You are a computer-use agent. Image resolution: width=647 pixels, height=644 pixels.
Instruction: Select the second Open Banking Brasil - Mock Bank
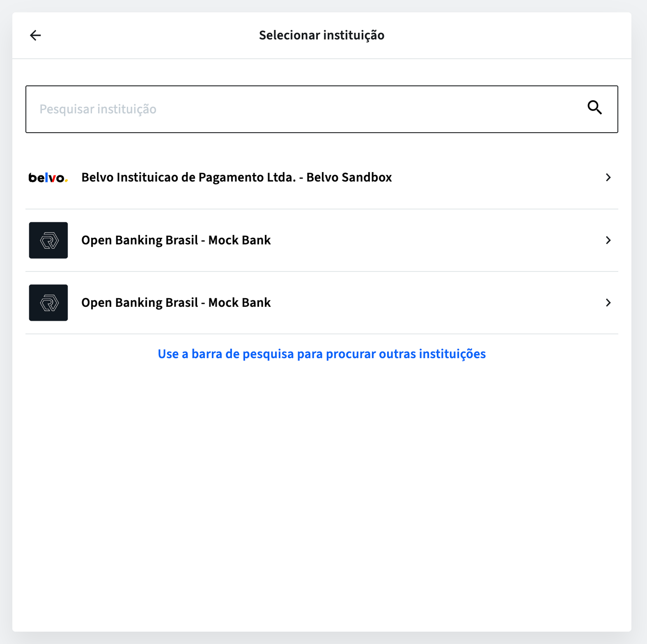tap(322, 303)
